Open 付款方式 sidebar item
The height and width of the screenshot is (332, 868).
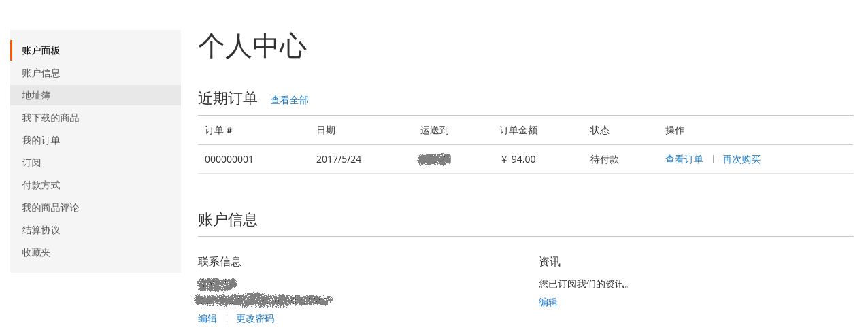[95, 185]
